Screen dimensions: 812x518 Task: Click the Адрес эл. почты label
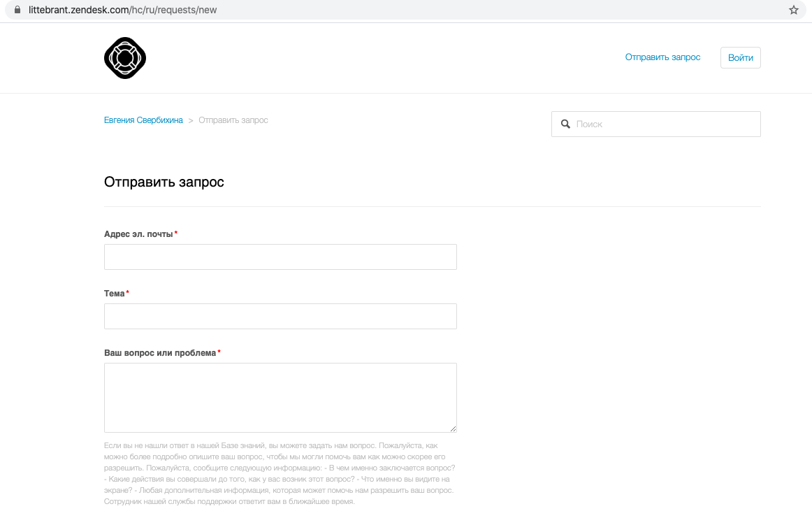click(x=138, y=234)
